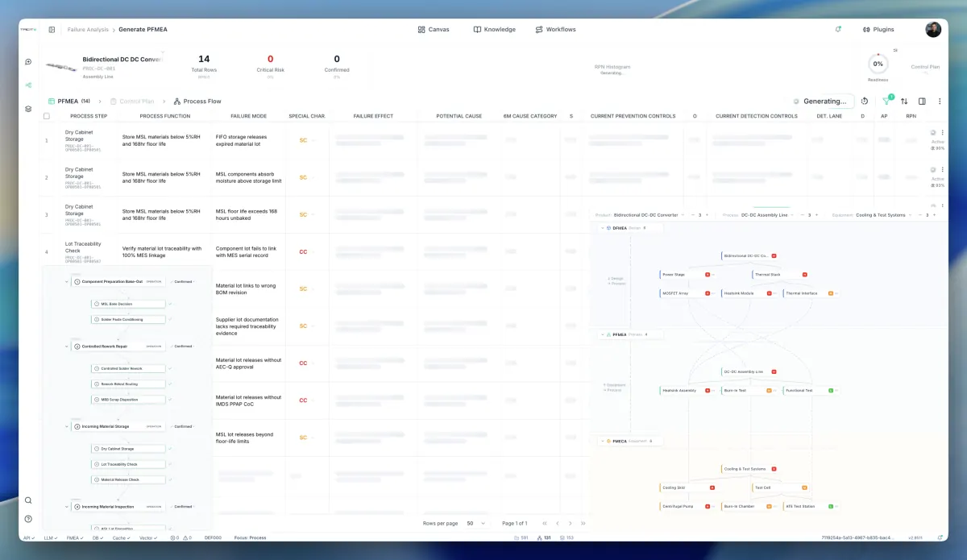Click the error count status icon
This screenshot has height=560, width=967.
(x=173, y=537)
